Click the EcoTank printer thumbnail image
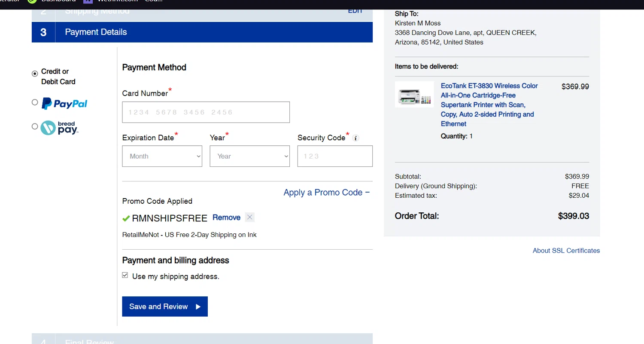The height and width of the screenshot is (344, 644). click(414, 94)
